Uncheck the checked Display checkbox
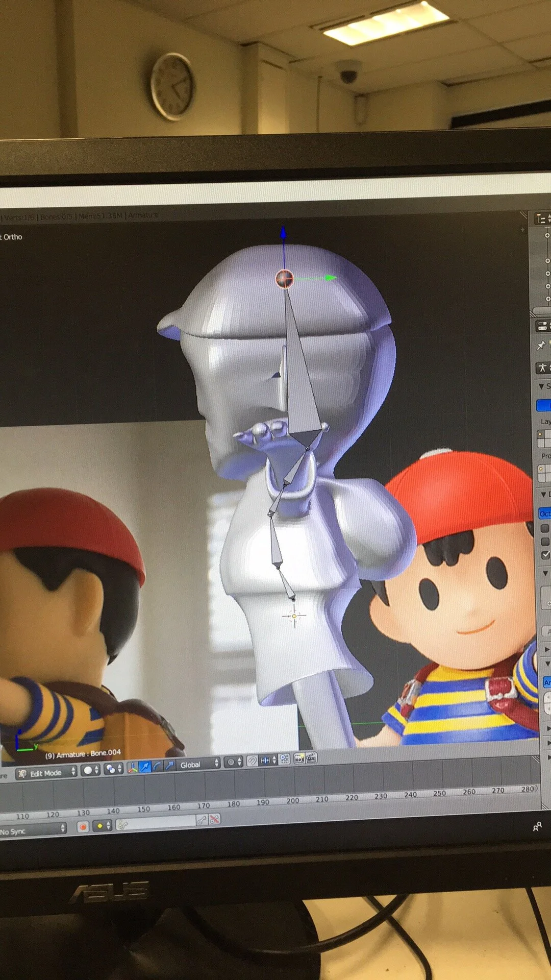 click(x=545, y=555)
